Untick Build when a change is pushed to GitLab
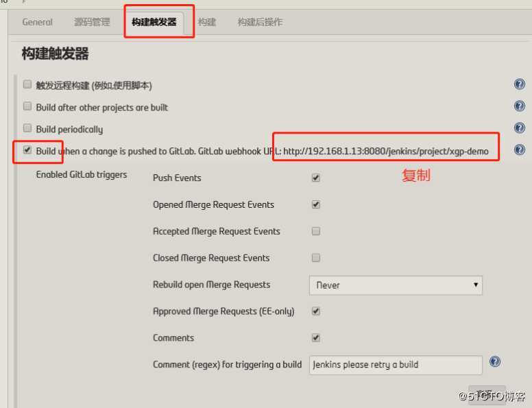This screenshot has height=408, width=532. [27, 150]
